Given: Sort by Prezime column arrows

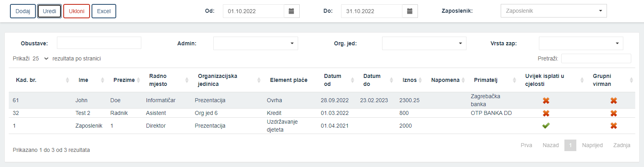Looking at the screenshot, I should [x=139, y=80].
